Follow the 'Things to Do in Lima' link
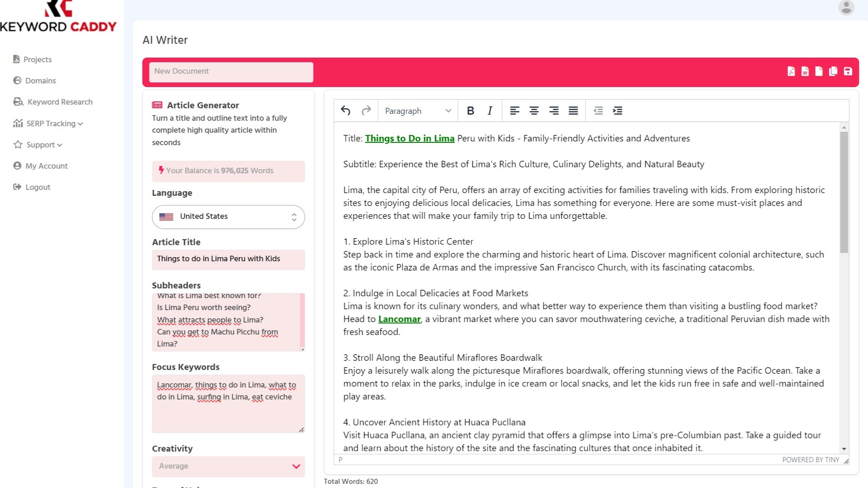The width and height of the screenshot is (868, 488). coord(409,138)
